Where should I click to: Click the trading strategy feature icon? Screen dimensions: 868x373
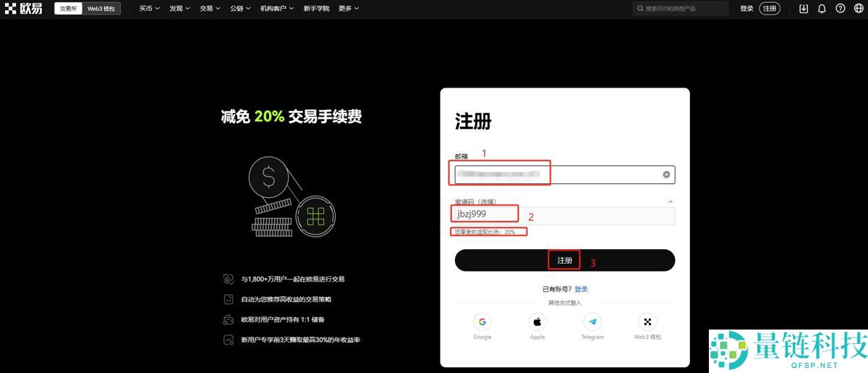[229, 299]
